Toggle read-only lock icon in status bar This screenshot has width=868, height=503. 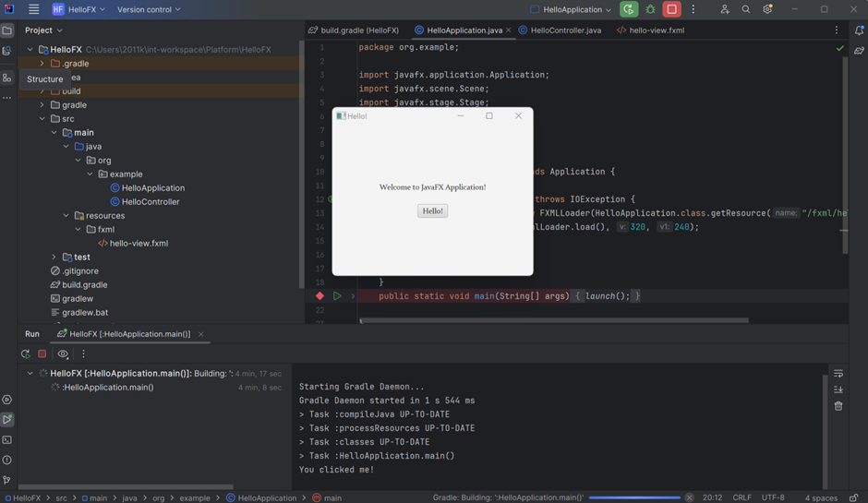[854, 497]
